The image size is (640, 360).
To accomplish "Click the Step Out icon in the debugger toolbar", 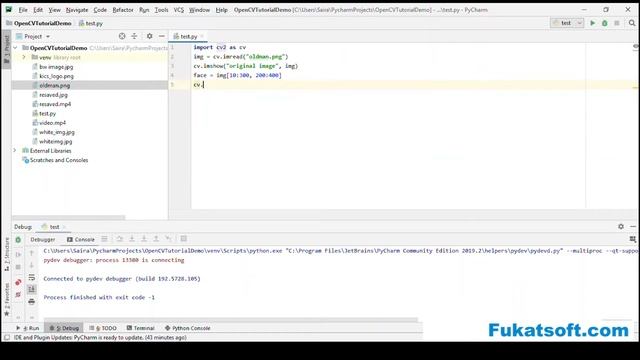I will point(156,239).
